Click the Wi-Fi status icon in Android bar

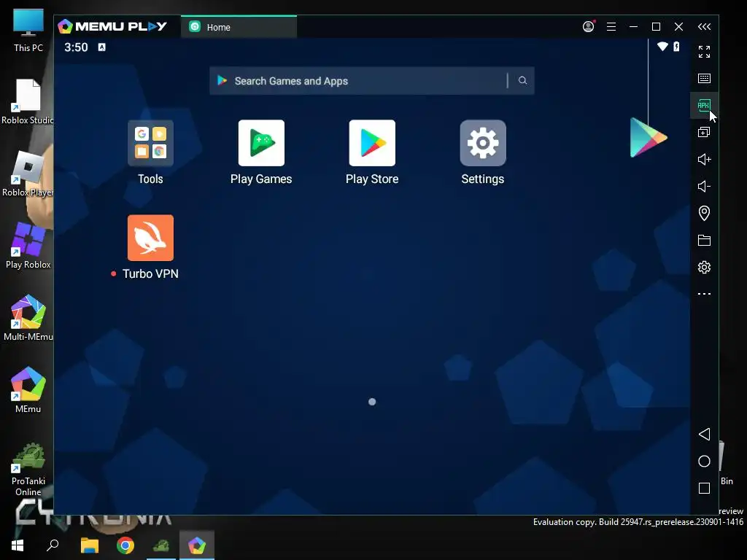pyautogui.click(x=662, y=47)
